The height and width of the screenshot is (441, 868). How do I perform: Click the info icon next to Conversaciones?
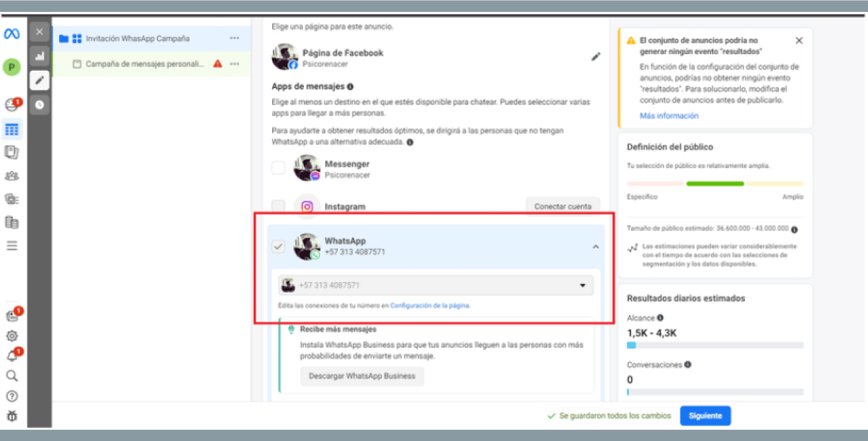coord(688,364)
